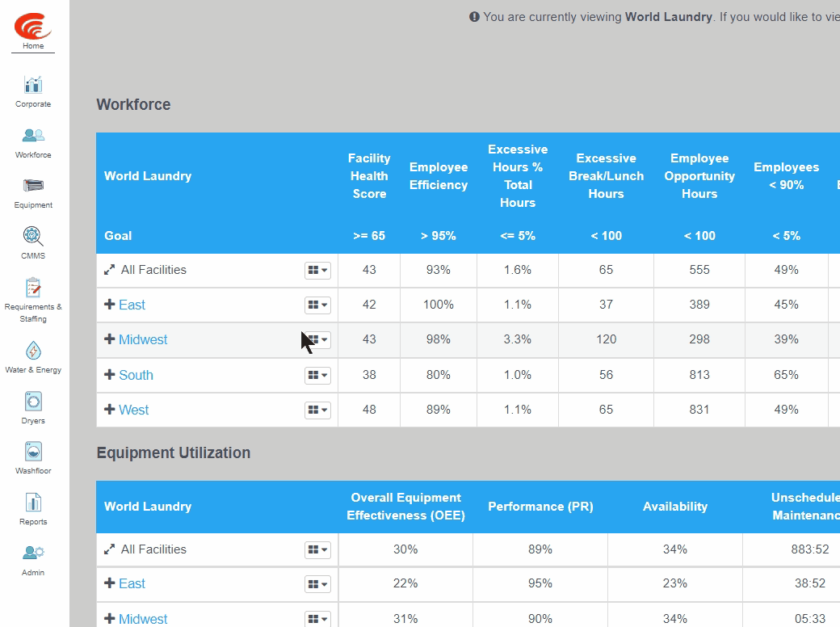Click the Workforce section heading
The width and height of the screenshot is (840, 627).
click(x=133, y=104)
